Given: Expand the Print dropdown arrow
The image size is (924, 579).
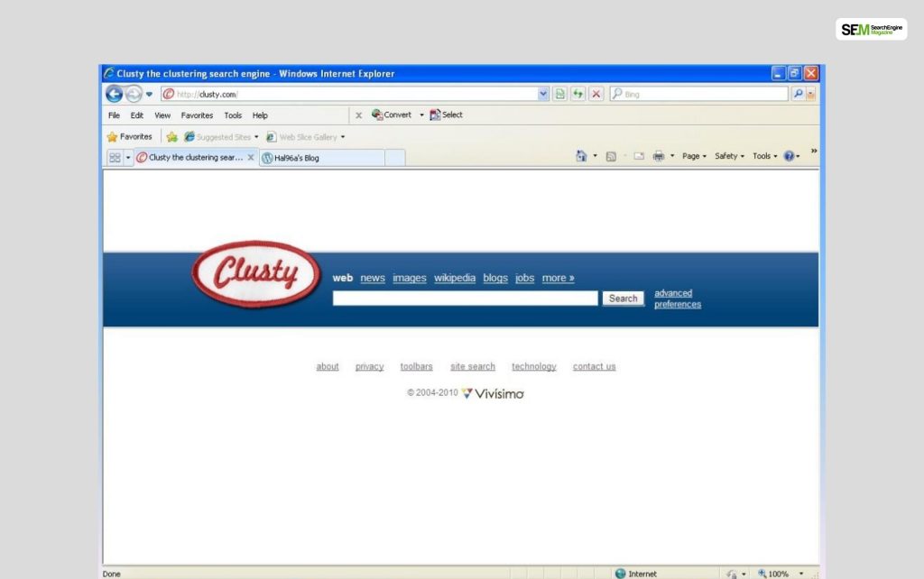Looking at the screenshot, I should pos(671,156).
